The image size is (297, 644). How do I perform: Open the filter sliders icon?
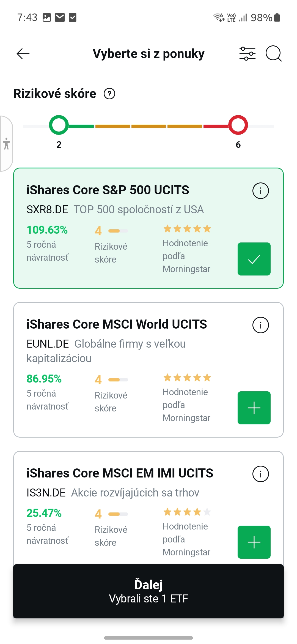(x=247, y=54)
